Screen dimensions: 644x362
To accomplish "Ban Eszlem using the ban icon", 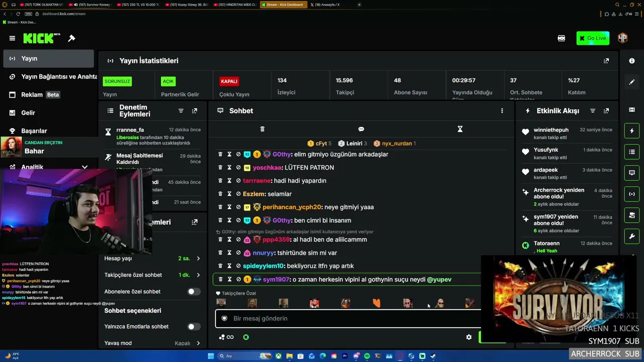I will tap(238, 194).
